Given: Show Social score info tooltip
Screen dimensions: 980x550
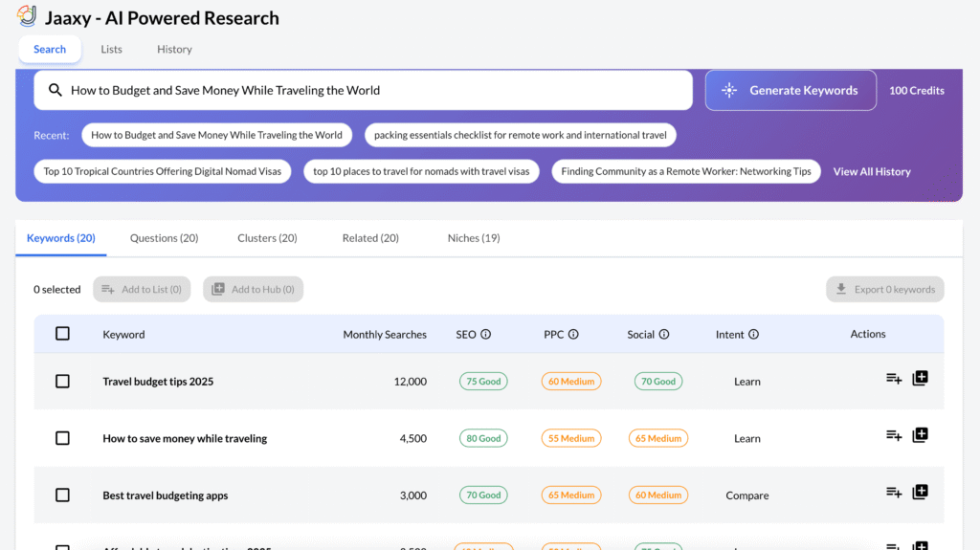Looking at the screenshot, I should click(664, 335).
